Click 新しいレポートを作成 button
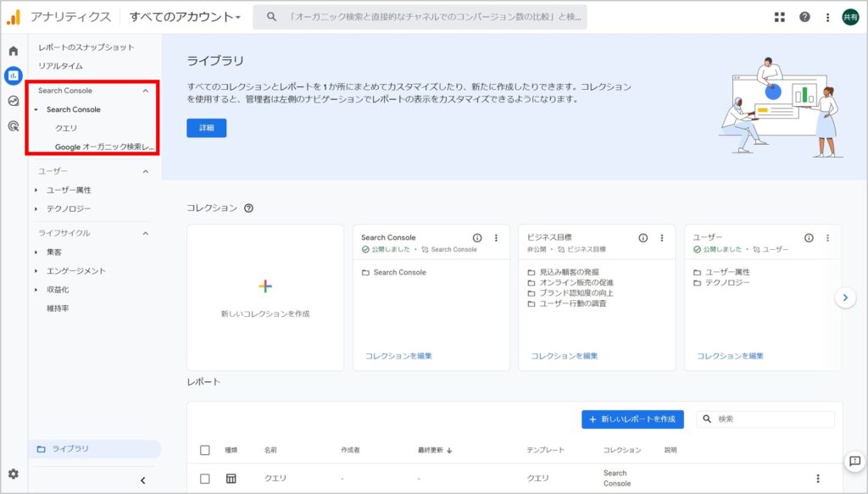The width and height of the screenshot is (868, 494). pyautogui.click(x=632, y=419)
